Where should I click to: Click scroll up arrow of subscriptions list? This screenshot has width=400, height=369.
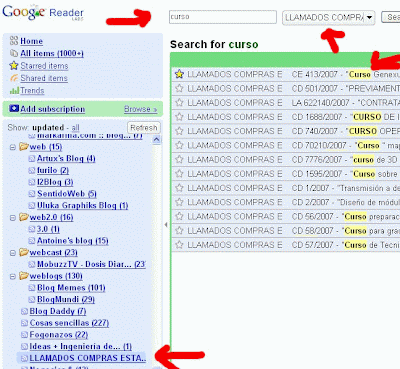point(156,140)
